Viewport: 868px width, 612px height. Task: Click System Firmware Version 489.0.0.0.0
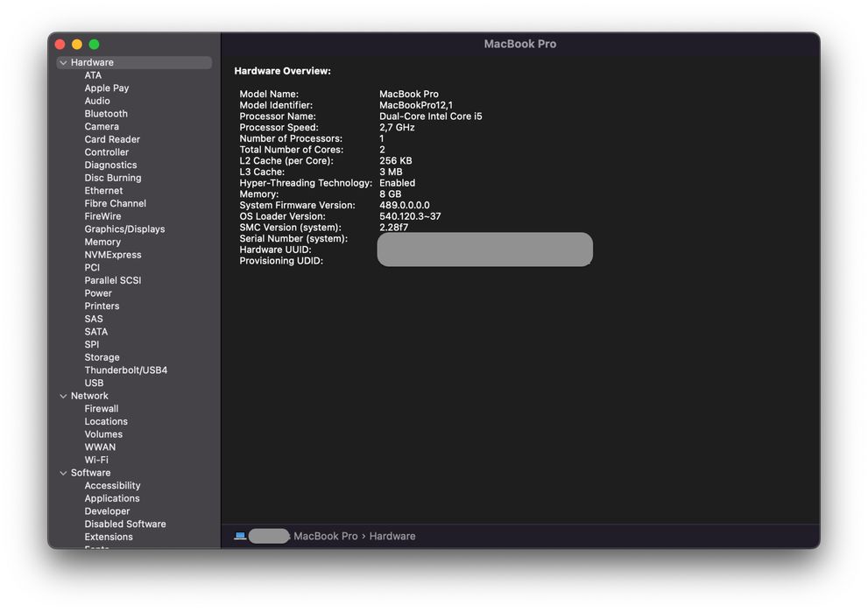405,205
